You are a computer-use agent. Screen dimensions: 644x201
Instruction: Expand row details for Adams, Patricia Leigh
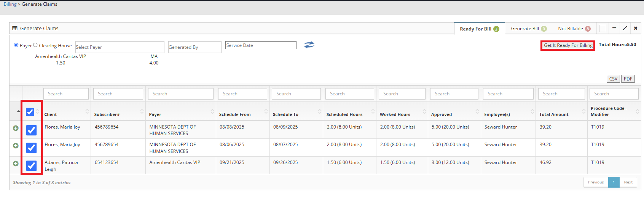pyautogui.click(x=16, y=164)
